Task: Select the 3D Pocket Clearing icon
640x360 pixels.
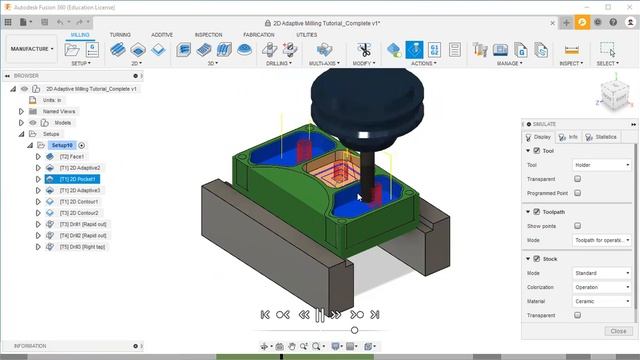Action: [x=204, y=50]
